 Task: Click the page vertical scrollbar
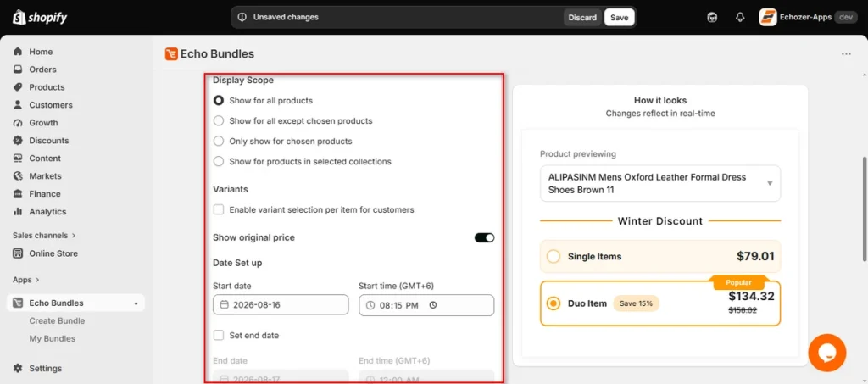pyautogui.click(x=865, y=210)
